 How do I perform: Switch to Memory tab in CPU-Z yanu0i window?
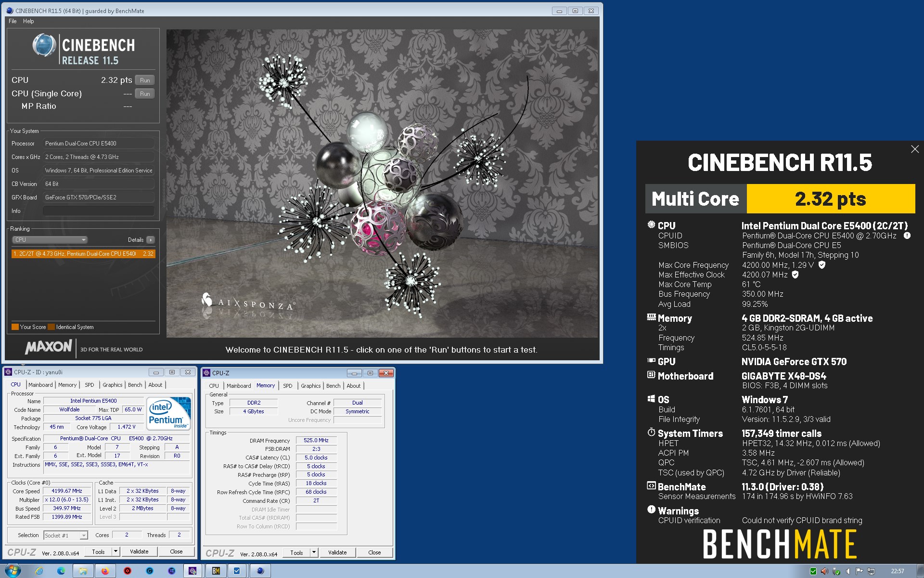point(67,385)
